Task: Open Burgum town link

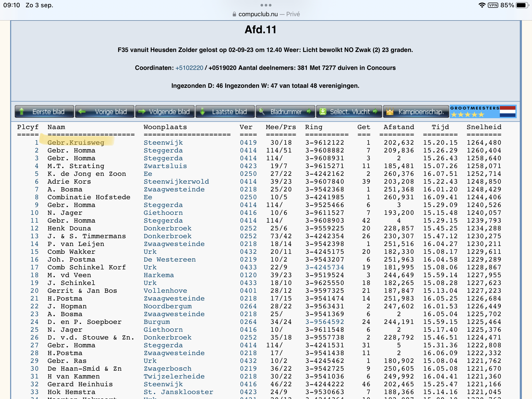Action: click(157, 322)
